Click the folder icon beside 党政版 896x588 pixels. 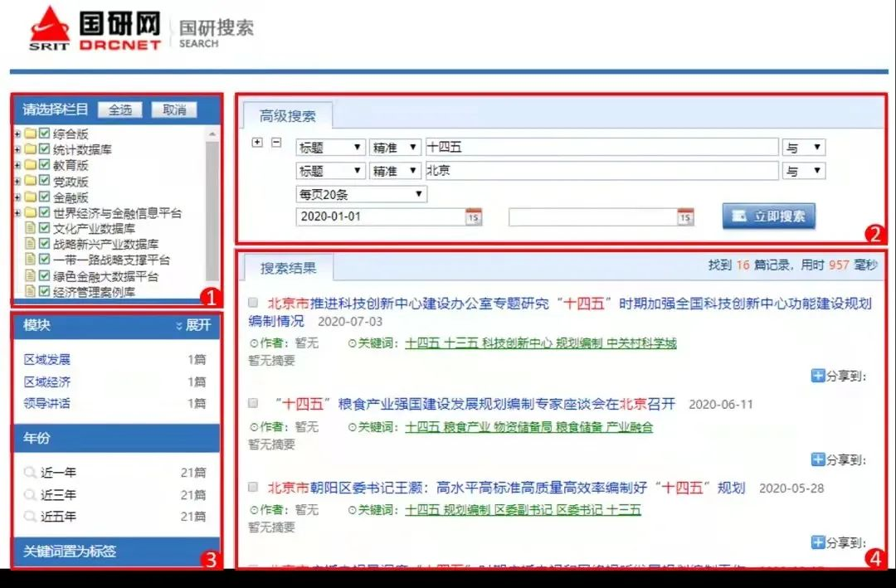(x=31, y=181)
